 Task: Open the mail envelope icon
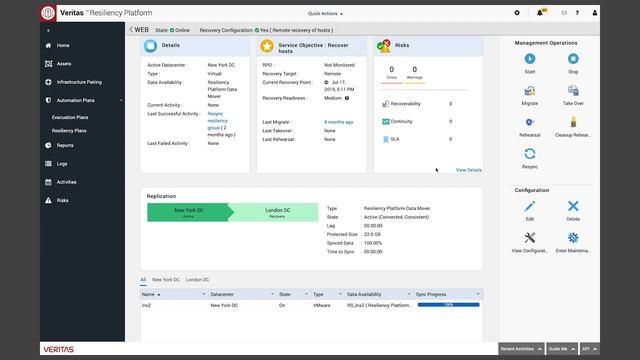pyautogui.click(x=564, y=13)
